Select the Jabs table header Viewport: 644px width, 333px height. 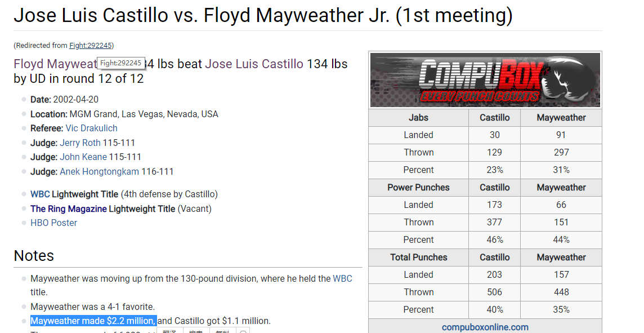click(x=418, y=118)
